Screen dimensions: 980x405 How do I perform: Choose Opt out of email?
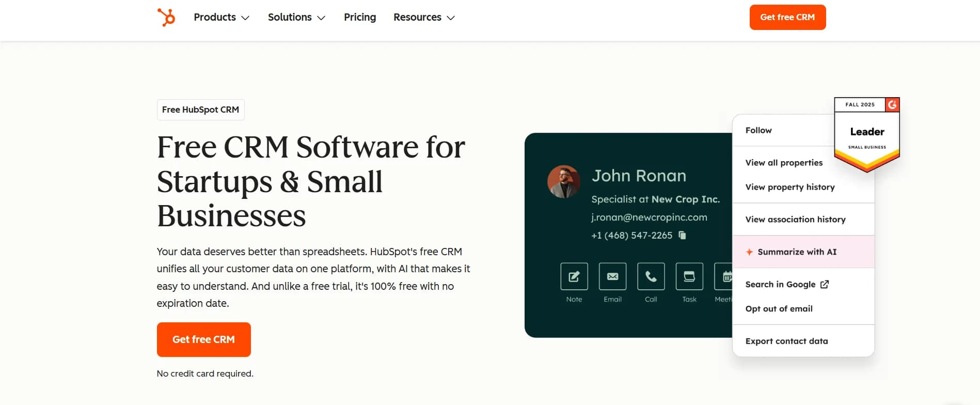point(779,308)
